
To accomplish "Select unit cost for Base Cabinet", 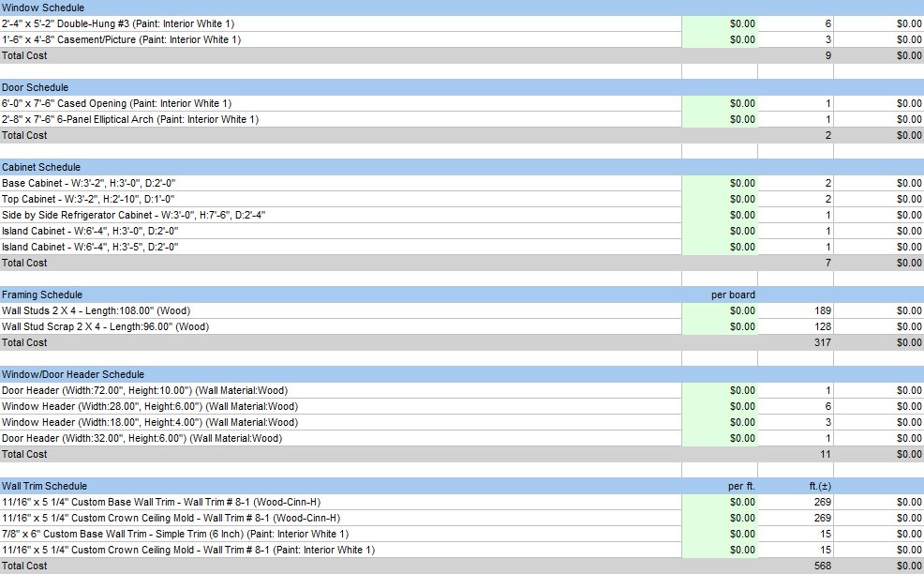I will point(720,183).
